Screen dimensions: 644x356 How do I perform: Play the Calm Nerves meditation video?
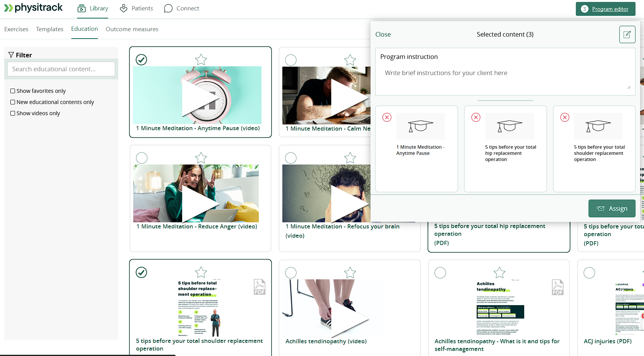tap(350, 99)
